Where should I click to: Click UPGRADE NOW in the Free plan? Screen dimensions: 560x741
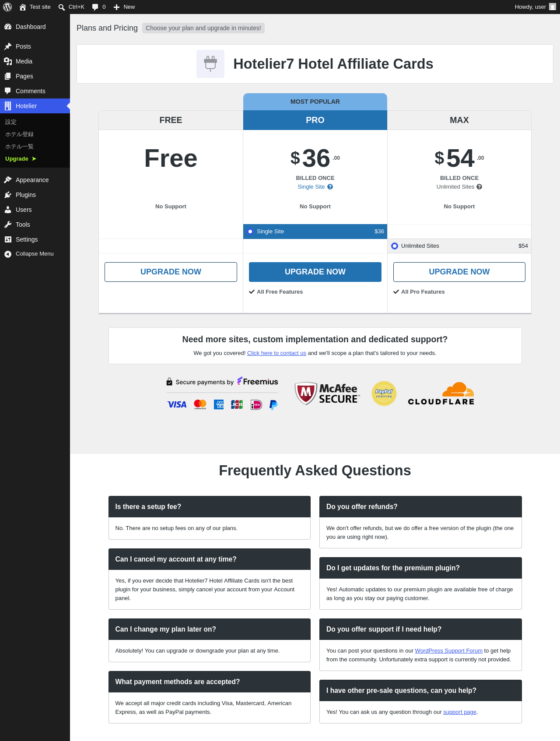point(171,272)
